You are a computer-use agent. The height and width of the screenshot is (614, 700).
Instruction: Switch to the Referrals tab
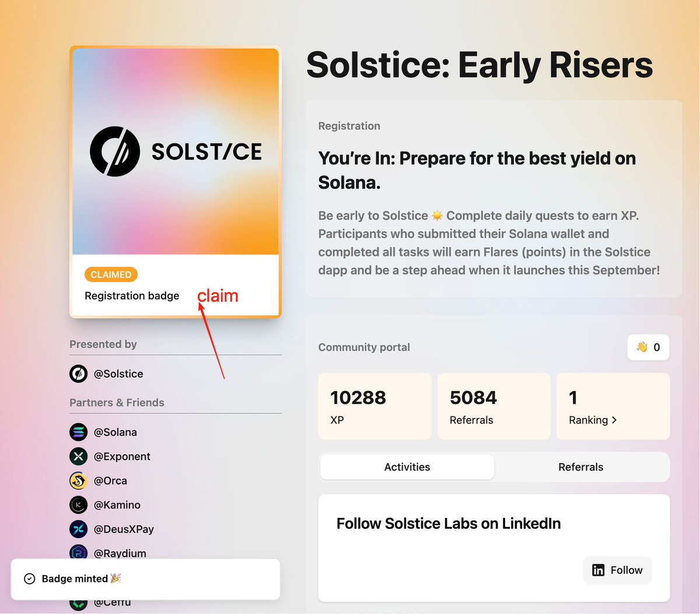pyautogui.click(x=581, y=467)
